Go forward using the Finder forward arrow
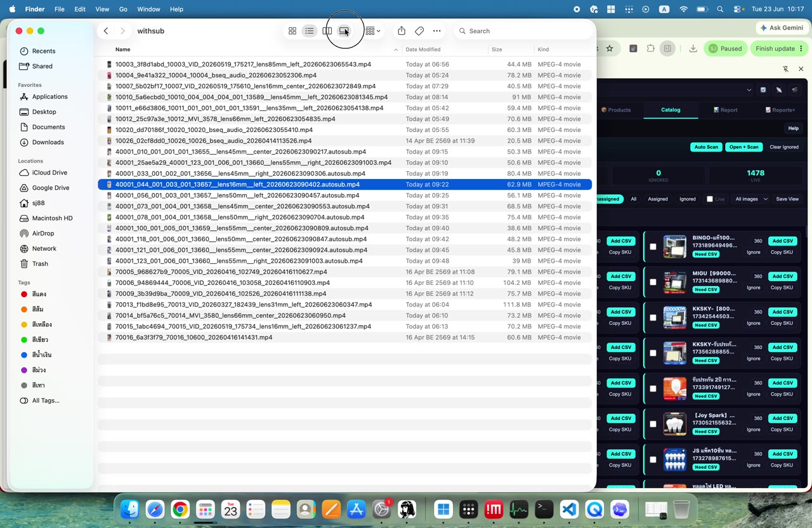 click(122, 30)
